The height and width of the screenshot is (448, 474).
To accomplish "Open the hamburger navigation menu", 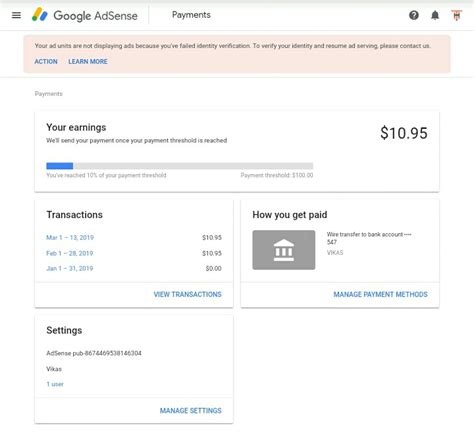I will click(x=16, y=15).
